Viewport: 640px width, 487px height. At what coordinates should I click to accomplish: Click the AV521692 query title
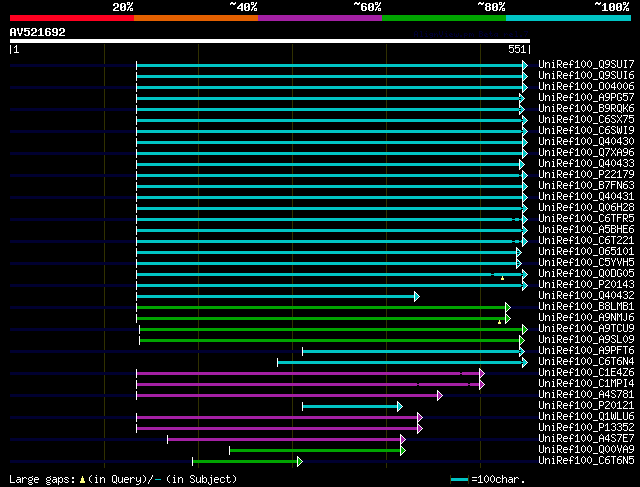[38, 32]
